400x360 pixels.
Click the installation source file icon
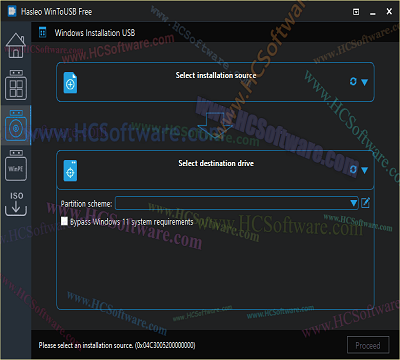click(70, 83)
